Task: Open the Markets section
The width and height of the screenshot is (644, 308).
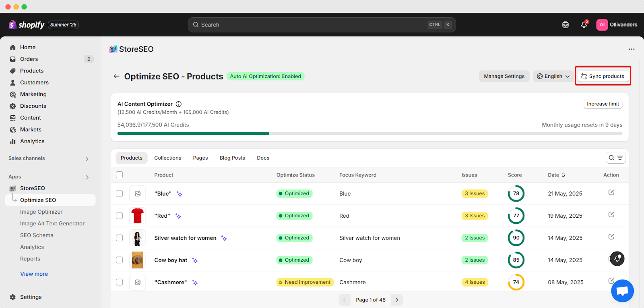Action: [x=31, y=129]
